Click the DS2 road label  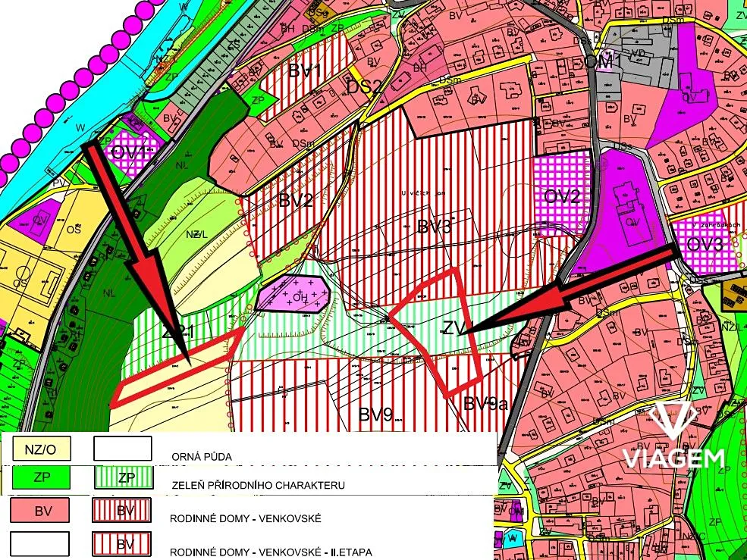[364, 86]
